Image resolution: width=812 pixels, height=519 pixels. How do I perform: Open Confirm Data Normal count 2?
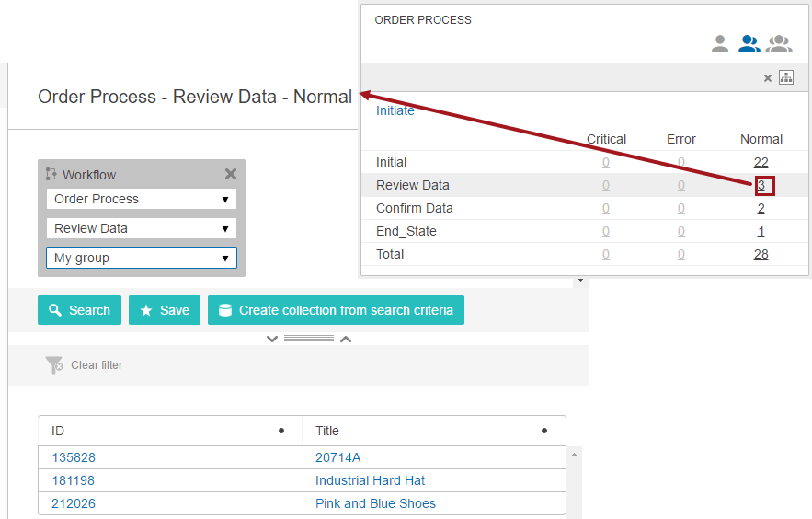[x=761, y=208]
